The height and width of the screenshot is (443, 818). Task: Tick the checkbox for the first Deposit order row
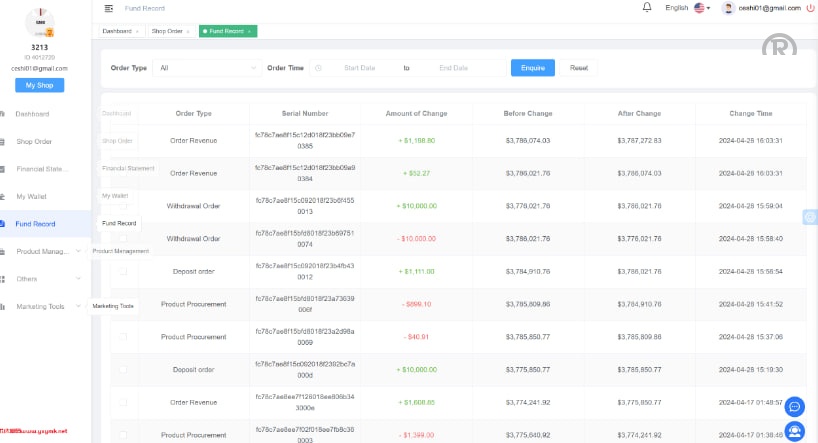123,271
